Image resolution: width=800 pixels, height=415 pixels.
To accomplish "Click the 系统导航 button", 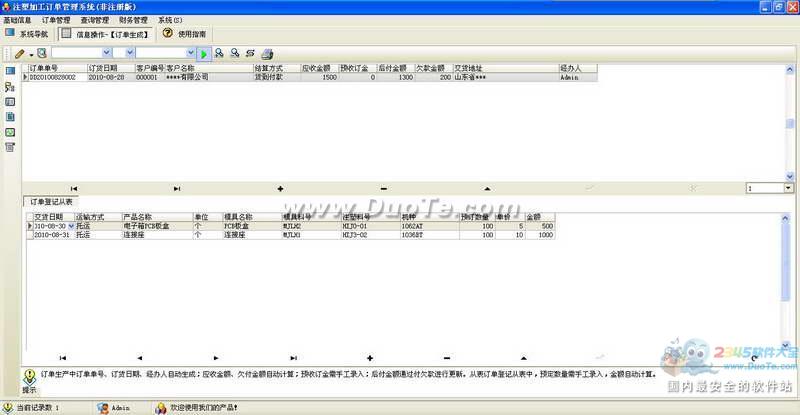I will pyautogui.click(x=27, y=33).
